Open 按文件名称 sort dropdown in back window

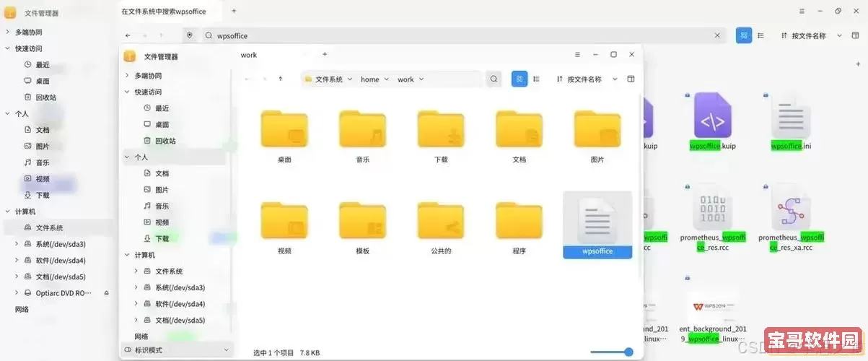coord(812,35)
